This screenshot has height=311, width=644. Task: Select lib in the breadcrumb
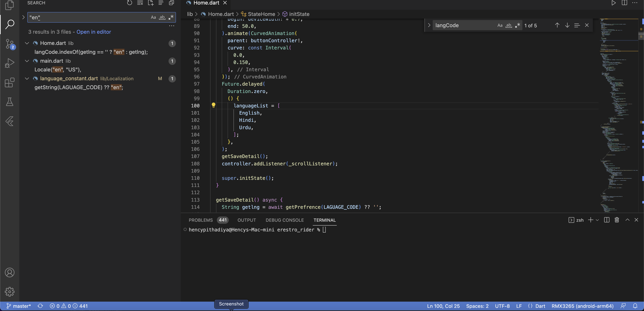(x=190, y=14)
